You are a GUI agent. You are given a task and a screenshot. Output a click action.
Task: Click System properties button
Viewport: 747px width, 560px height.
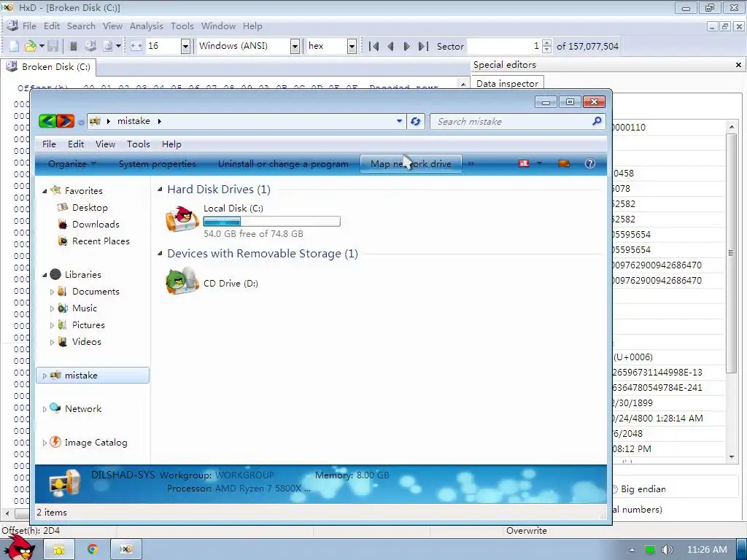click(x=158, y=164)
